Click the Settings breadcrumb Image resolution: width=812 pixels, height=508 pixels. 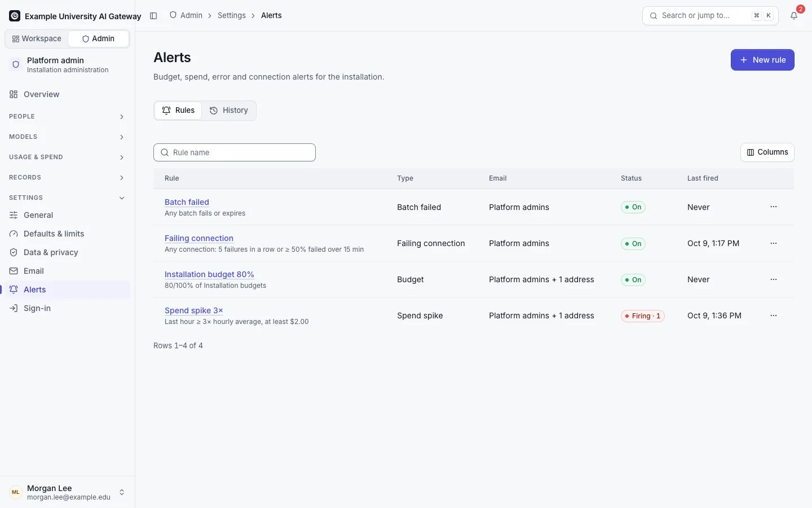click(232, 16)
